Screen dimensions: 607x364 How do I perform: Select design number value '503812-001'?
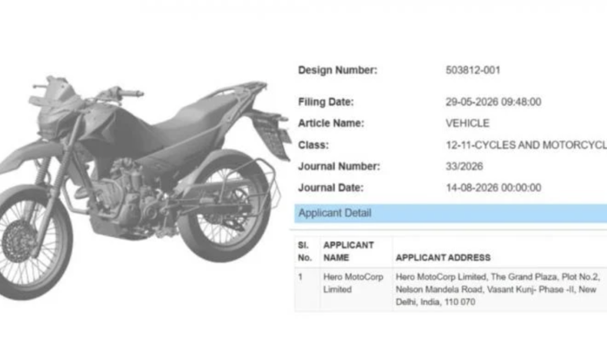[473, 70]
